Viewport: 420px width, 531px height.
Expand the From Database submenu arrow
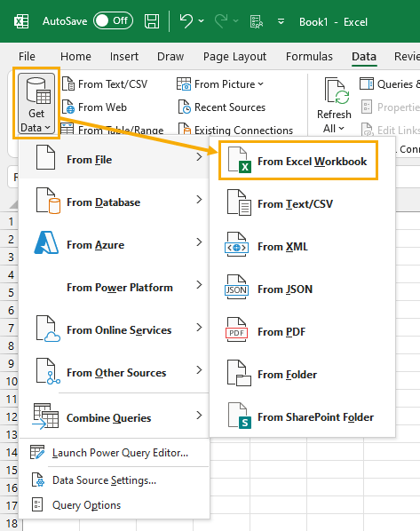coord(199,200)
